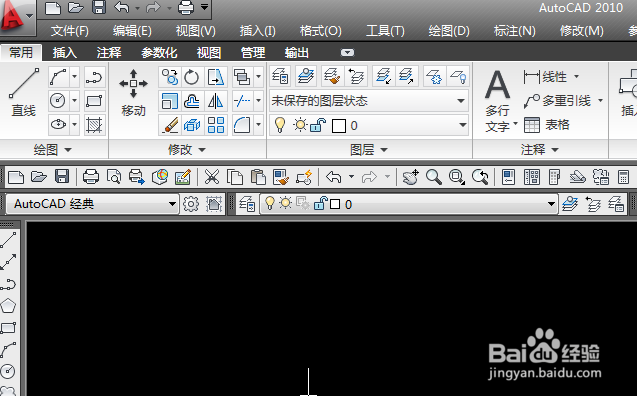Image resolution: width=637 pixels, height=396 pixels.
Task: Click the Cut scissors icon
Action: [212, 177]
